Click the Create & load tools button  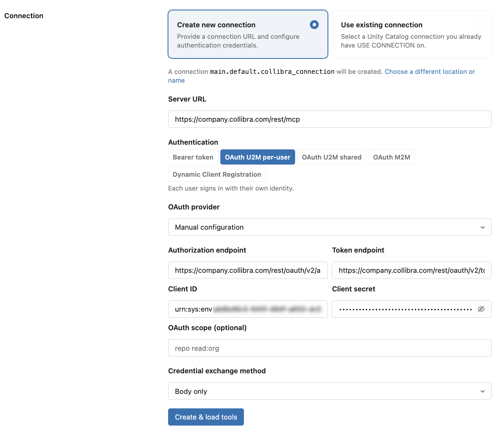(x=206, y=417)
